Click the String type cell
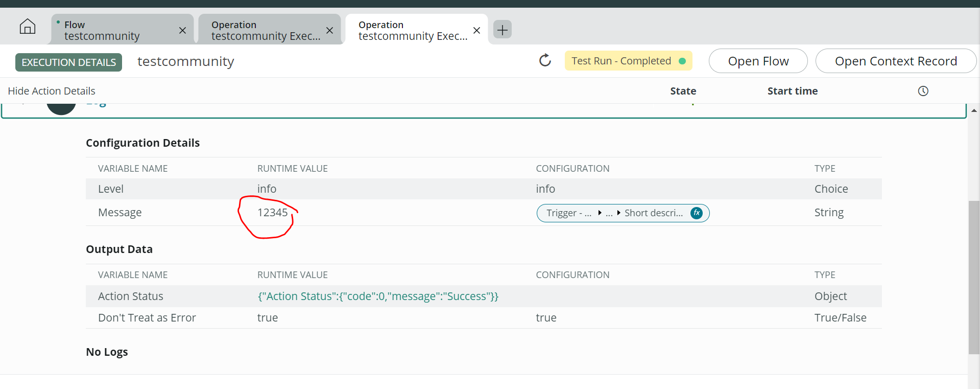This screenshot has height=389, width=980. (x=829, y=213)
